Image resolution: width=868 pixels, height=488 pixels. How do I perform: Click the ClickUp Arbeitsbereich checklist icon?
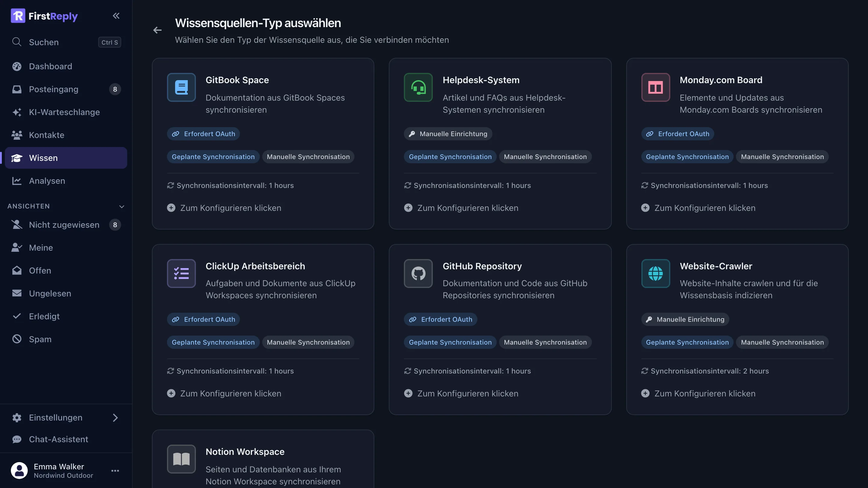point(181,273)
